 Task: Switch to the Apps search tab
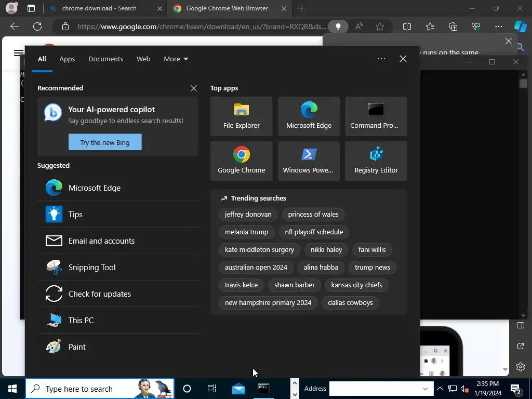(x=67, y=59)
